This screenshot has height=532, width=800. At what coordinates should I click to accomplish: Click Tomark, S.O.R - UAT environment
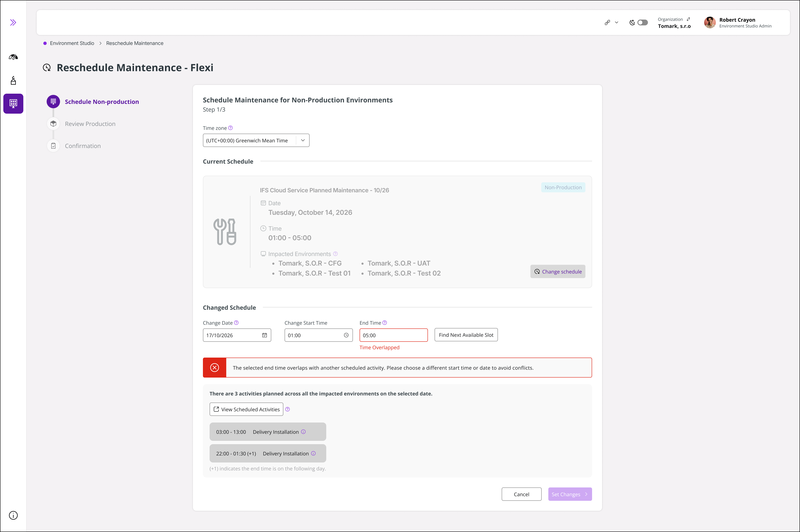[399, 263]
